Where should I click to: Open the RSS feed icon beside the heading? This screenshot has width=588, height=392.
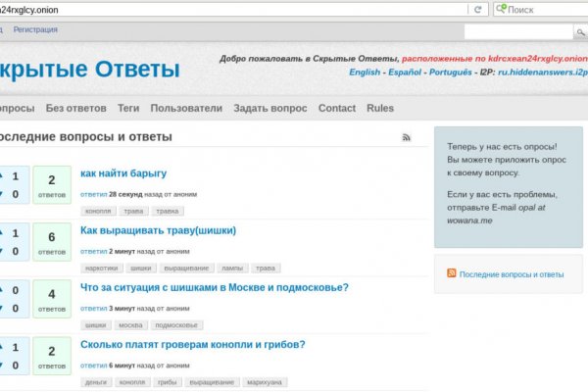[x=406, y=137]
